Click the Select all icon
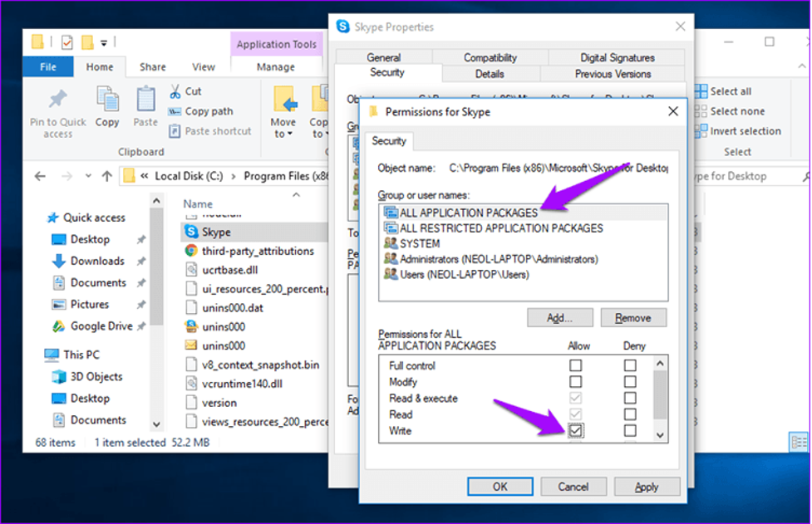Viewport: 812px width, 524px height. pyautogui.click(x=701, y=91)
